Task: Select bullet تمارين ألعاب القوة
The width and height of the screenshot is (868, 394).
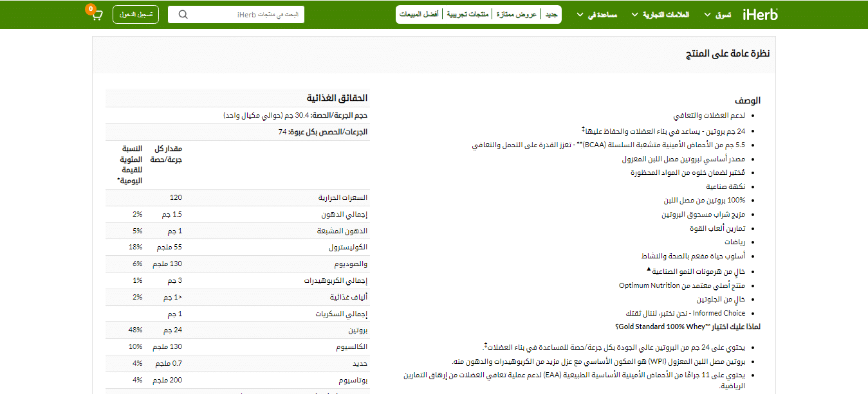Action: pyautogui.click(x=717, y=228)
